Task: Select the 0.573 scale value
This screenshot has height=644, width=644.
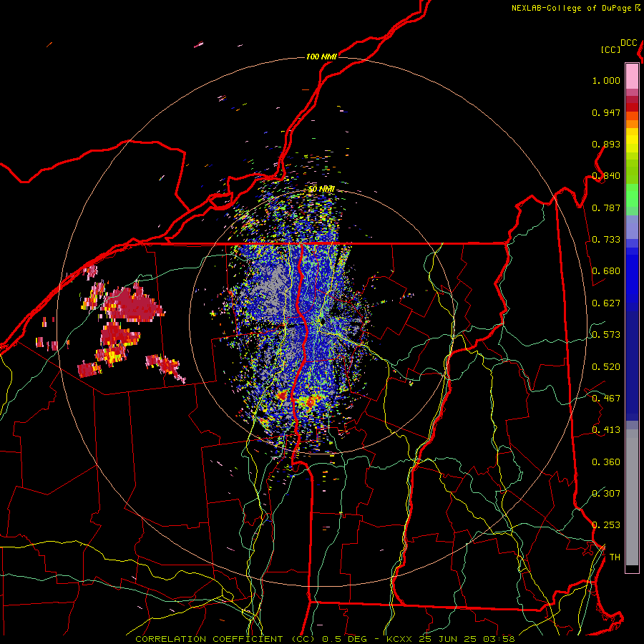Action: click(x=606, y=335)
